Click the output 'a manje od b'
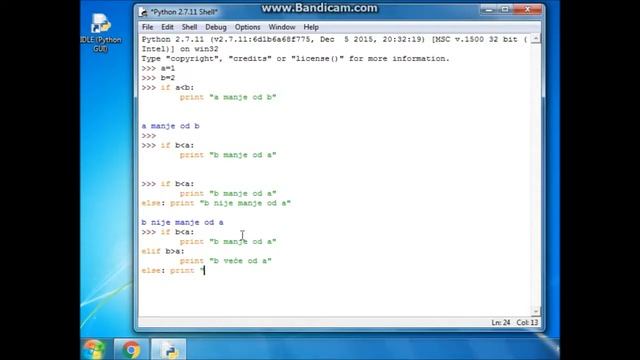The image size is (640, 360). click(171, 126)
